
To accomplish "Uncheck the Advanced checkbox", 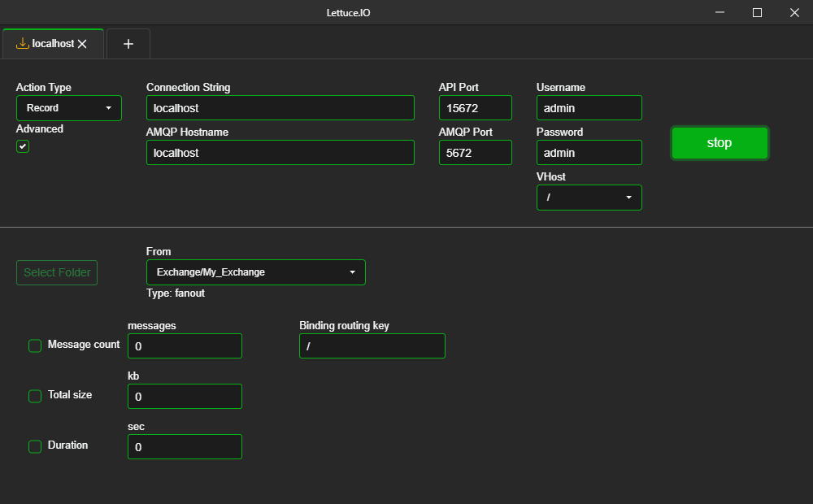I will 23,147.
